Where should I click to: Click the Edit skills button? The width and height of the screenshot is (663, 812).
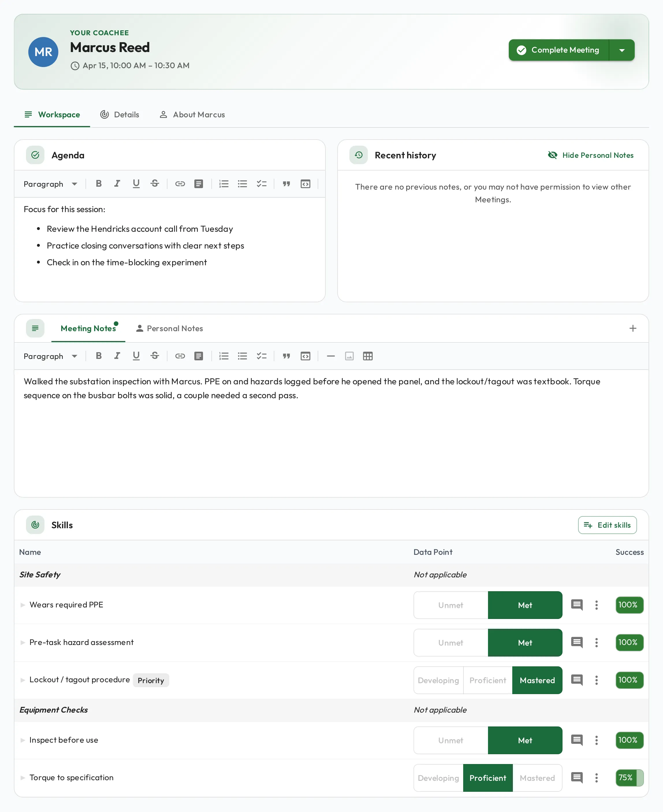point(607,525)
